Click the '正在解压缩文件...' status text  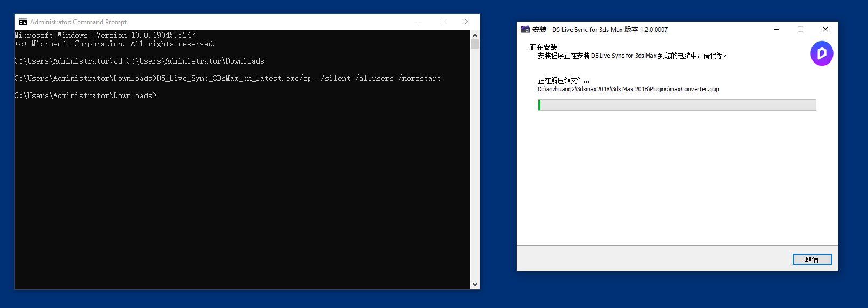click(x=564, y=81)
